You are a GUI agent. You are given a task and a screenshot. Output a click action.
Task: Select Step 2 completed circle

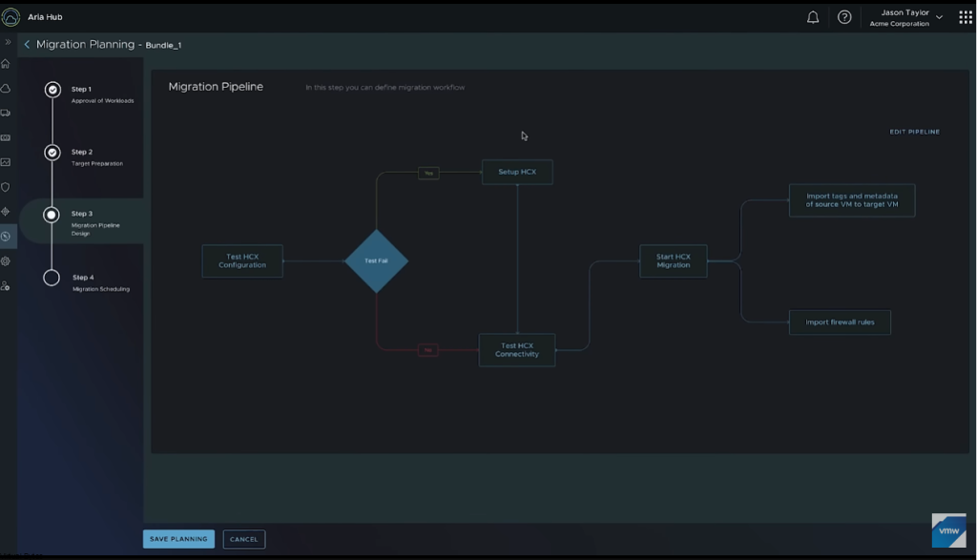[x=52, y=153]
